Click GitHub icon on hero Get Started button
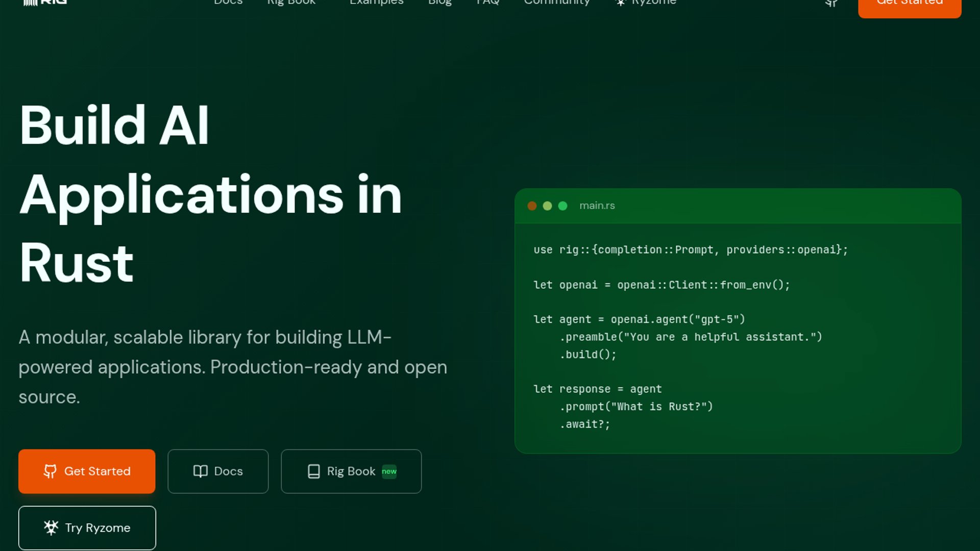This screenshot has height=551, width=980. pos(50,471)
